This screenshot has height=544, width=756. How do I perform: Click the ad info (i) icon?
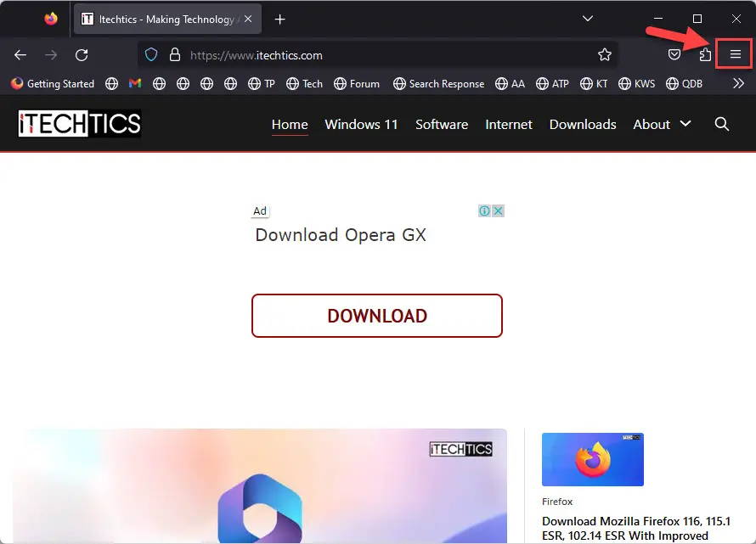pyautogui.click(x=484, y=210)
